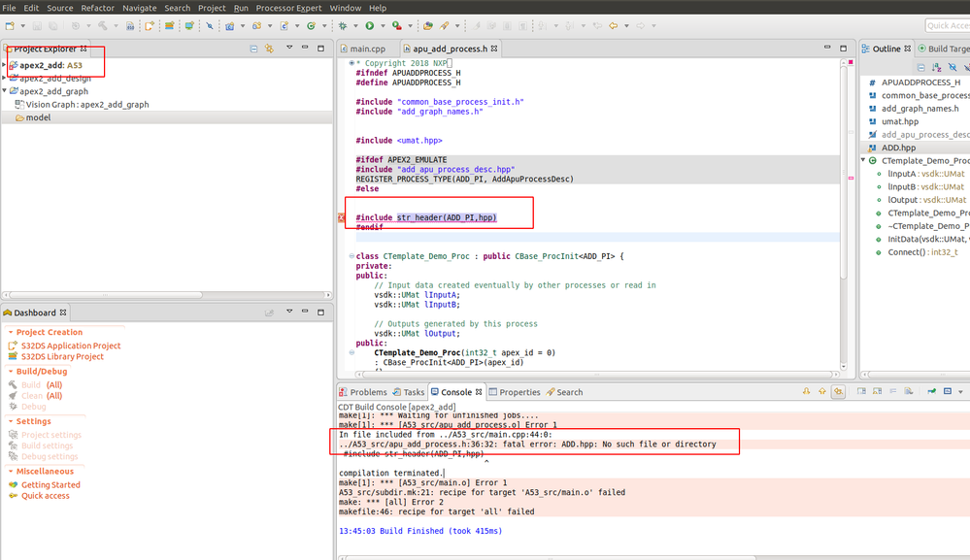970x560 pixels.
Task: Select the model folder in Project Explorer
Action: [x=167, y=117]
